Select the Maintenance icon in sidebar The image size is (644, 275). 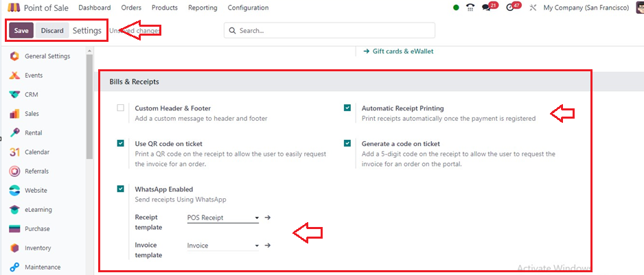pyautogui.click(x=14, y=267)
